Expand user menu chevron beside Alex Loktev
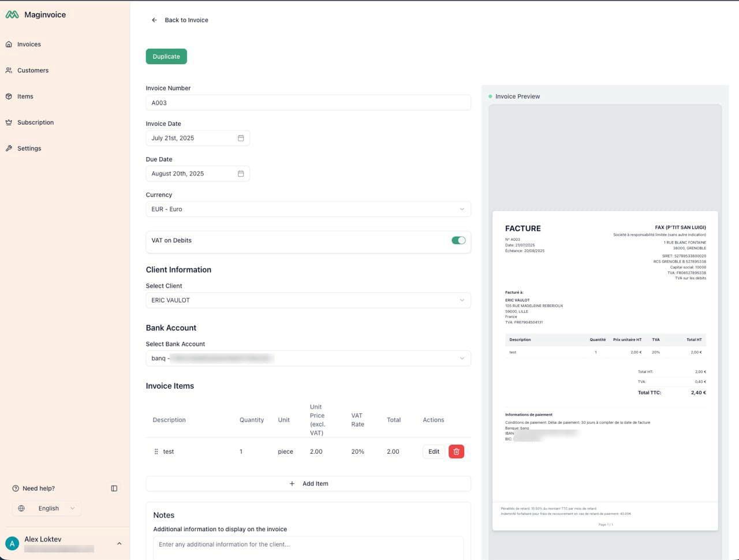Image resolution: width=739 pixels, height=560 pixels. (120, 544)
